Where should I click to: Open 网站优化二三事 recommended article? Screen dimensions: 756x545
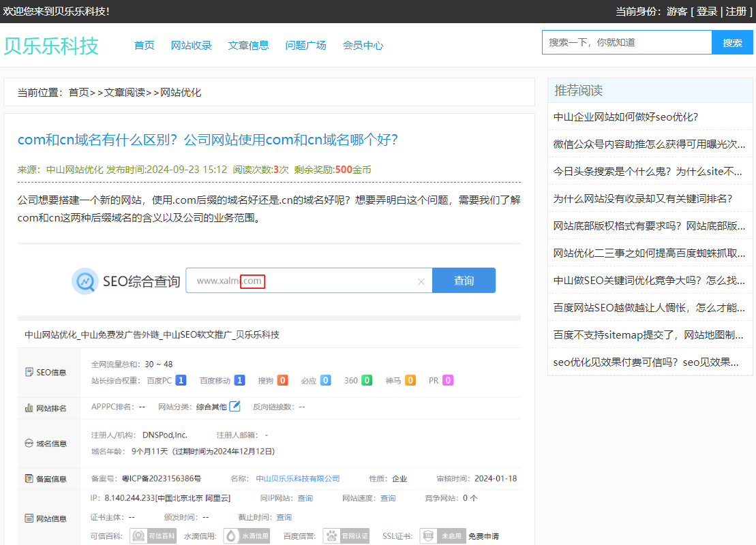pyautogui.click(x=649, y=253)
